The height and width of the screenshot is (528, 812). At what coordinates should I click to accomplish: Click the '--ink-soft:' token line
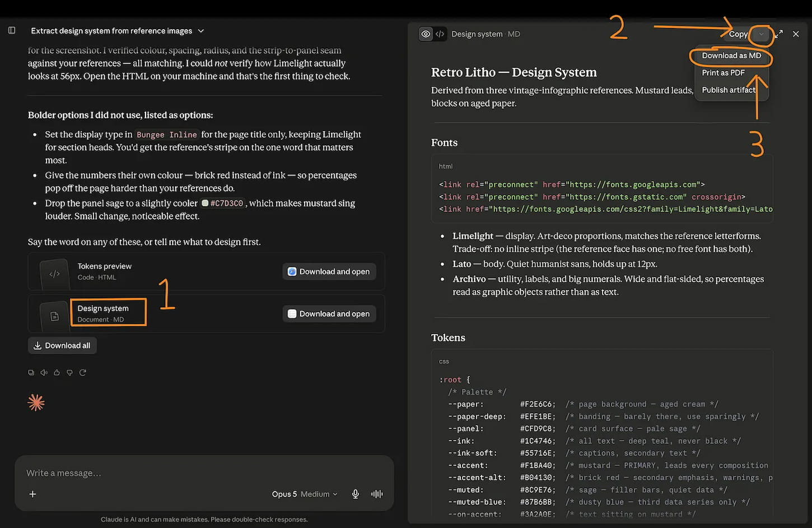[x=574, y=453]
